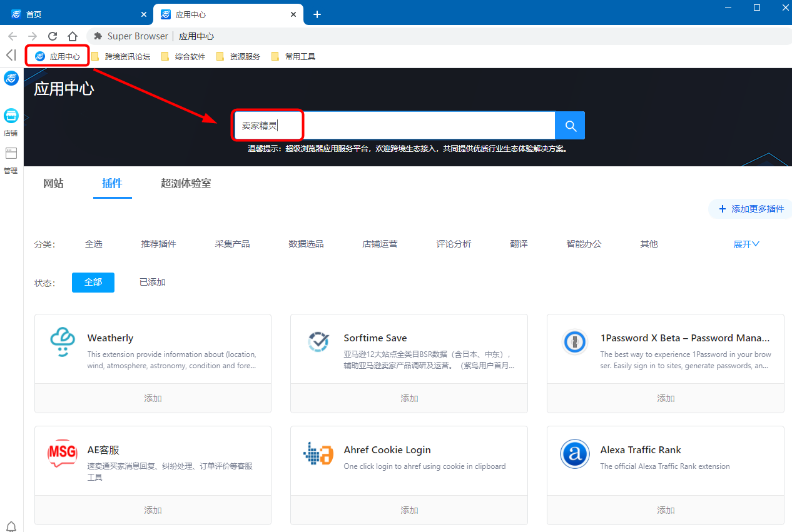The image size is (792, 532).
Task: Switch to the 超浏体验室 tab
Action: point(186,184)
